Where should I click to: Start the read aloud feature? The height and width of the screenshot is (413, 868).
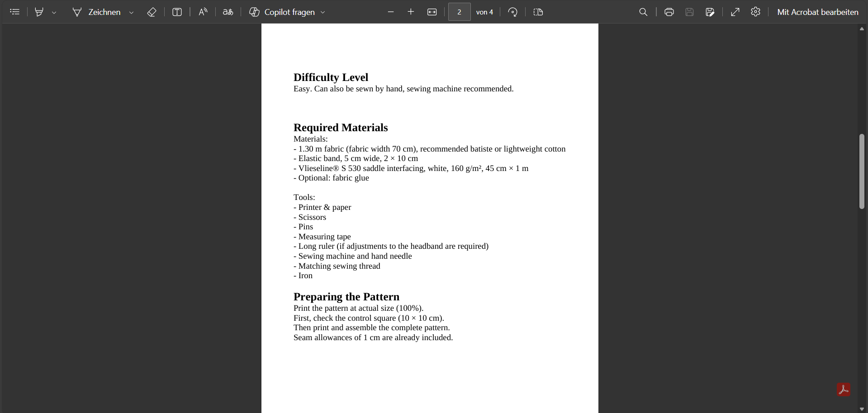pos(203,12)
